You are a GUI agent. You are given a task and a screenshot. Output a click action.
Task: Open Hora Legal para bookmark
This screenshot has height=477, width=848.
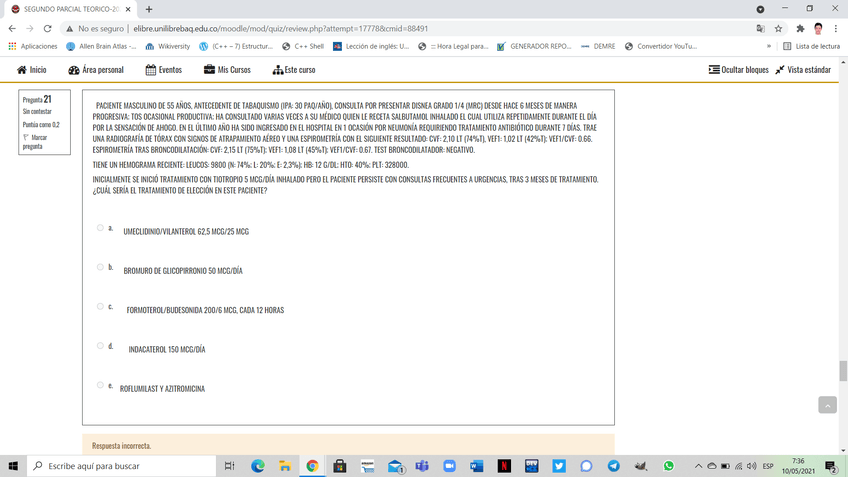coord(453,47)
